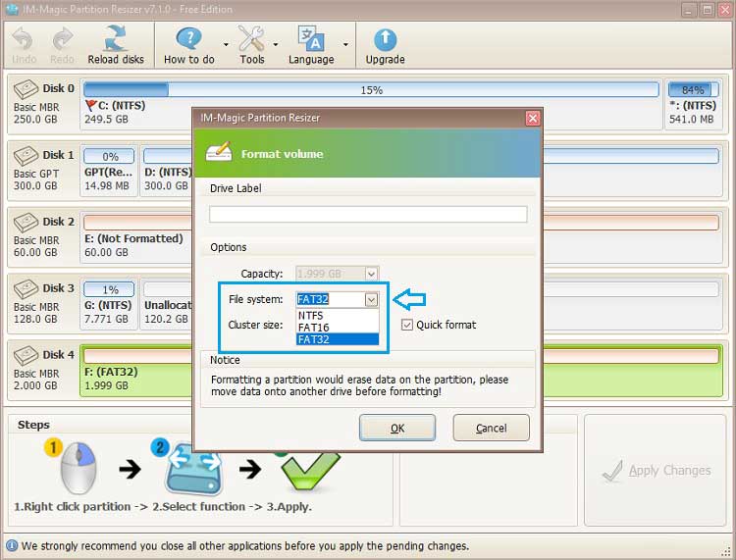Viewport: 736px width, 560px height.
Task: Click the C: partition 15% usage bar
Action: [x=371, y=89]
